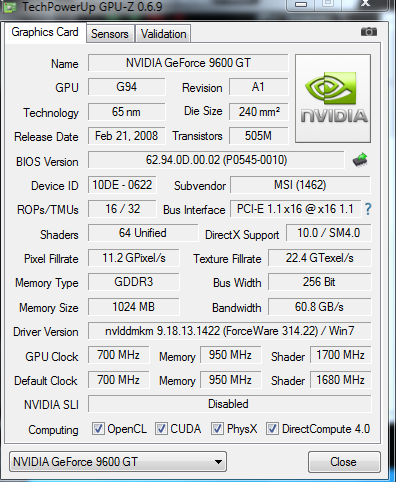The width and height of the screenshot is (396, 482).
Task: Click the Device ID field 10DE - 0622
Action: click(122, 185)
